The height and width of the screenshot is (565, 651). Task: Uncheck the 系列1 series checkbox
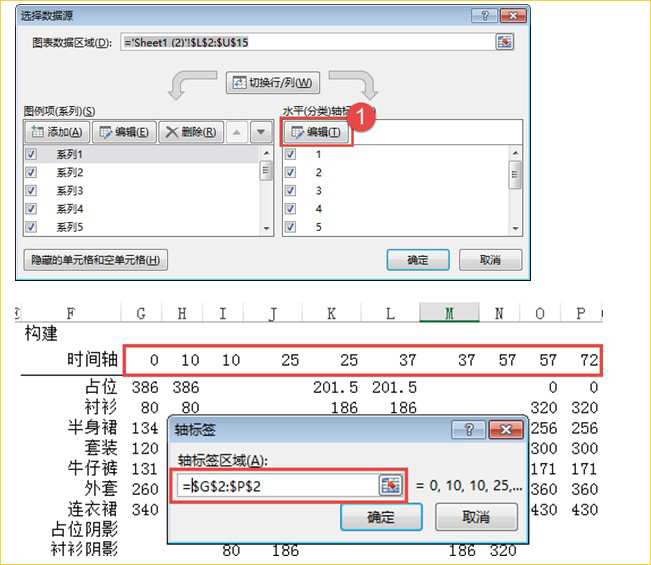coord(31,154)
